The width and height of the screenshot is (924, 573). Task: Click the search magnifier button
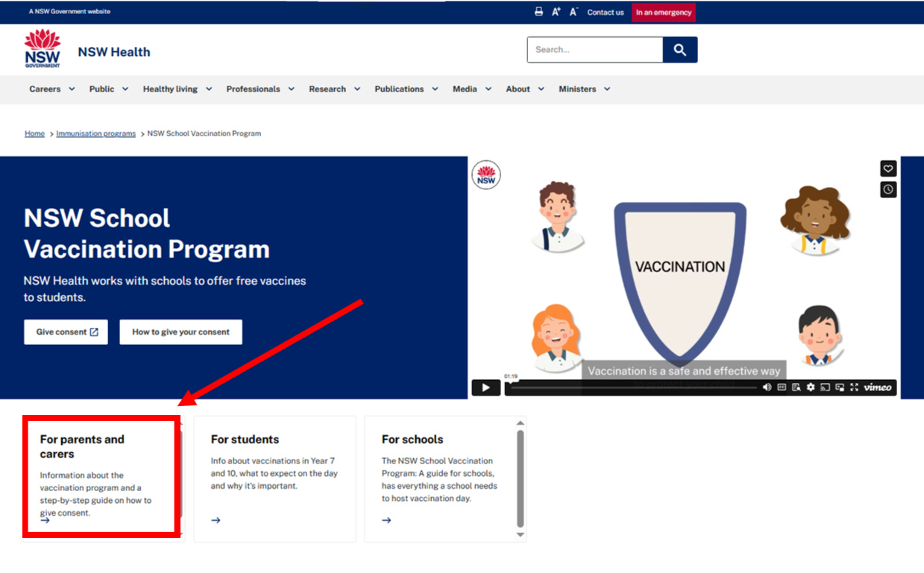[679, 50]
